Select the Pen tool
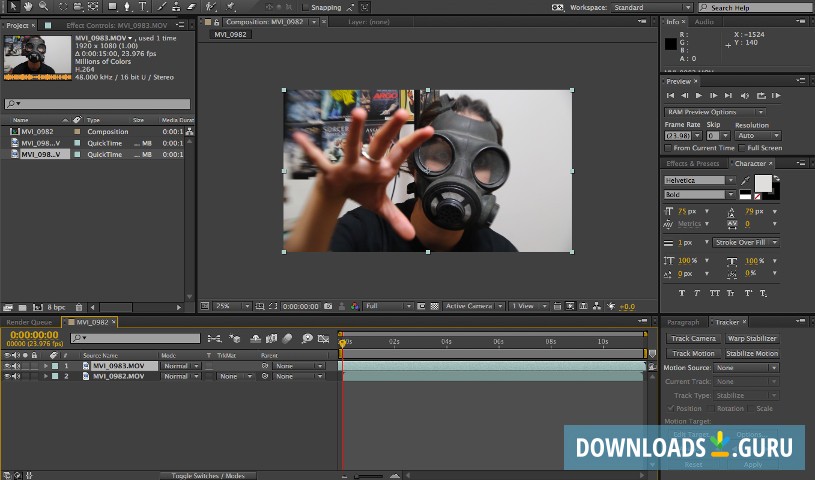Screen dimensions: 815x480 [127, 6]
